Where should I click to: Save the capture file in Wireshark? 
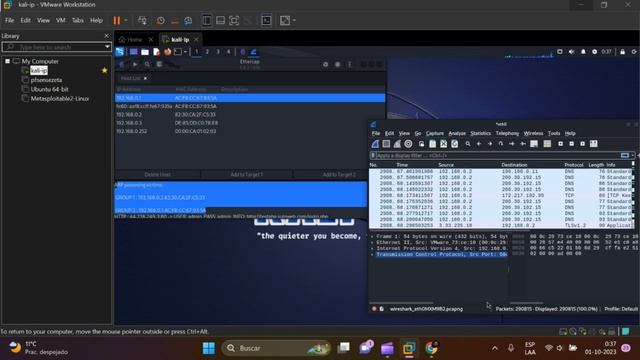tap(433, 144)
